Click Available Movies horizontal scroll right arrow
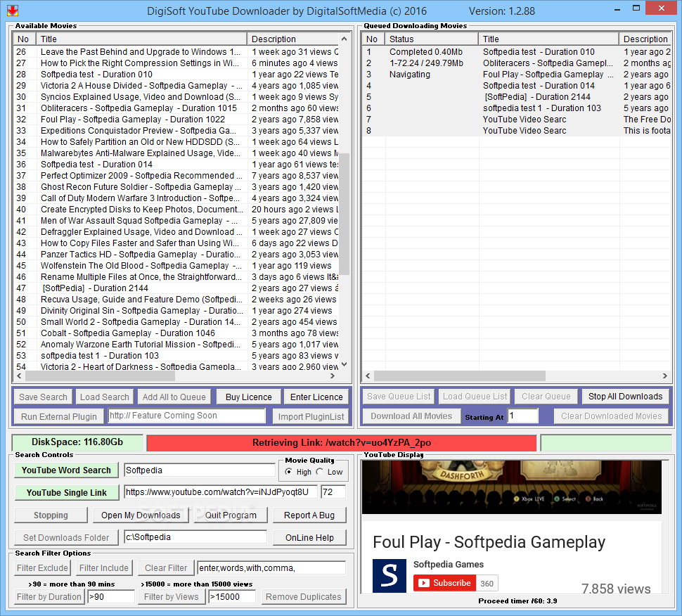This screenshot has width=682, height=616. (x=333, y=376)
